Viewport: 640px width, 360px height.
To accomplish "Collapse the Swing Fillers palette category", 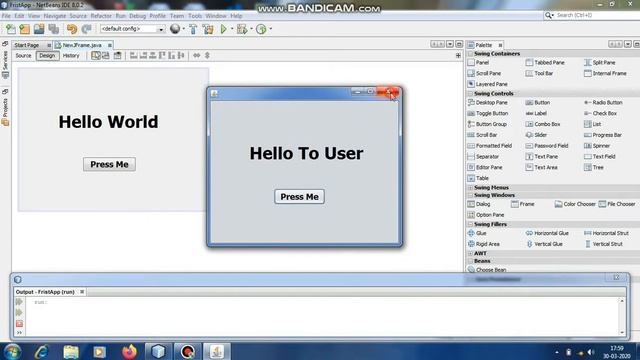I will pos(471,224).
